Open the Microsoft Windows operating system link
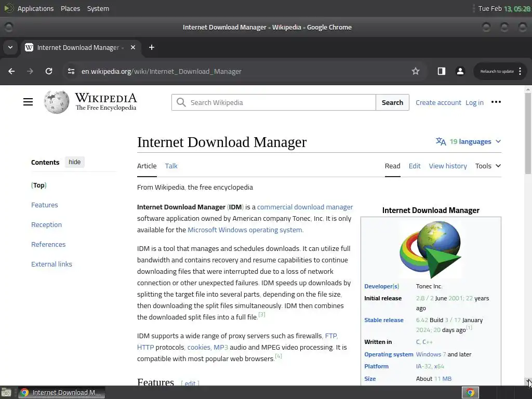 coord(245,230)
